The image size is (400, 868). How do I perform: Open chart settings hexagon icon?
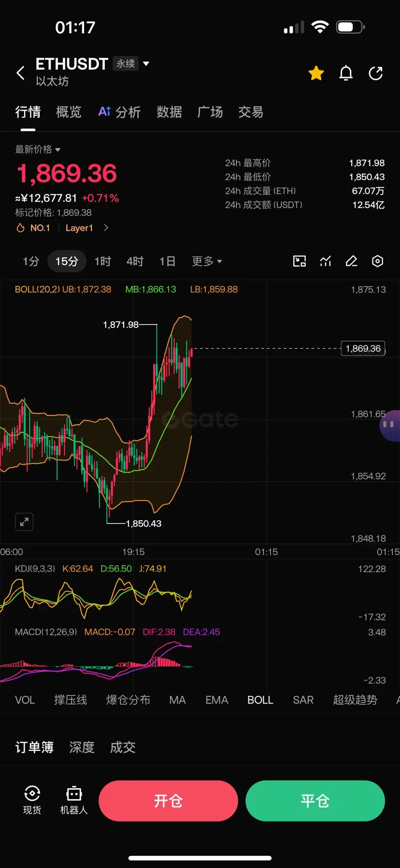[377, 262]
